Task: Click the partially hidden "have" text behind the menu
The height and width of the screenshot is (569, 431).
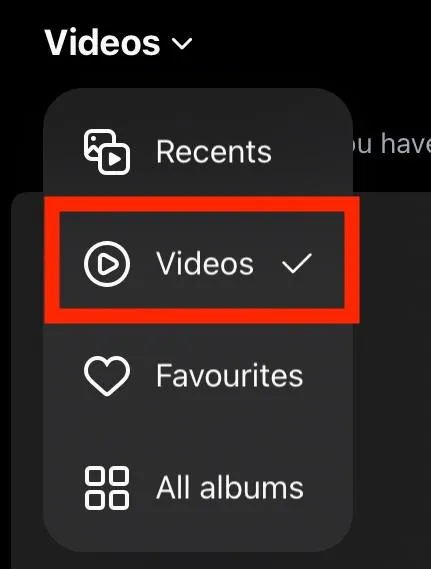Action: [x=405, y=144]
